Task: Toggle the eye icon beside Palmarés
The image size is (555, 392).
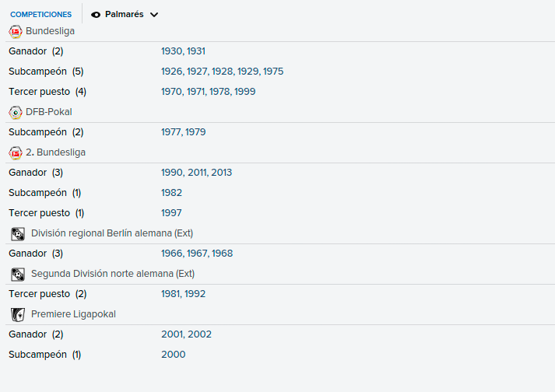Action: (x=96, y=15)
